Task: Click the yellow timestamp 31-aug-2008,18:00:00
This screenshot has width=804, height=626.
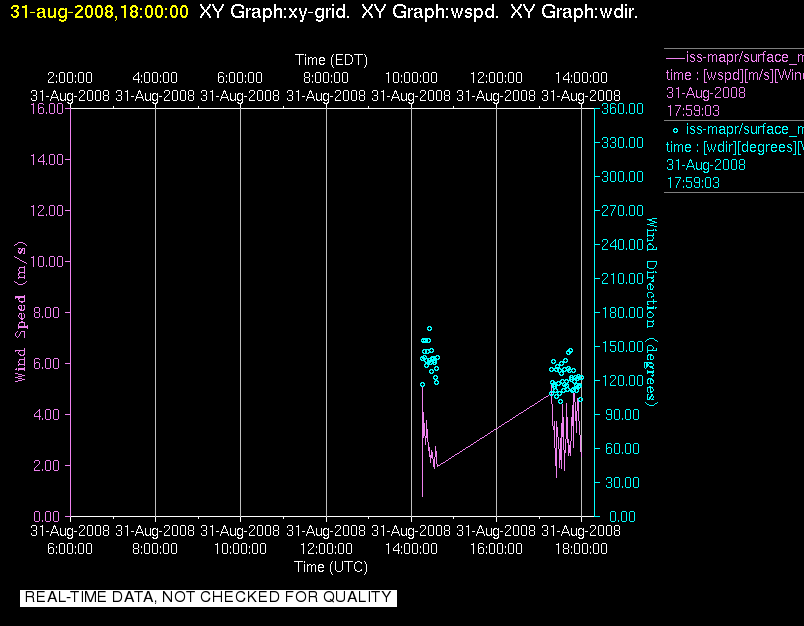Action: tap(99, 12)
